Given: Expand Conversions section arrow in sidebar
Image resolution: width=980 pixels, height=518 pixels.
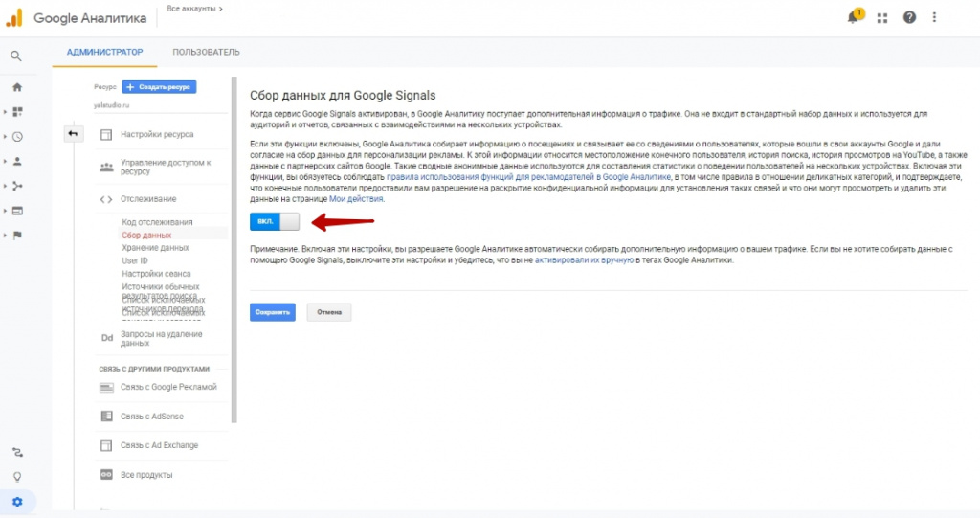Looking at the screenshot, I should tap(5, 236).
